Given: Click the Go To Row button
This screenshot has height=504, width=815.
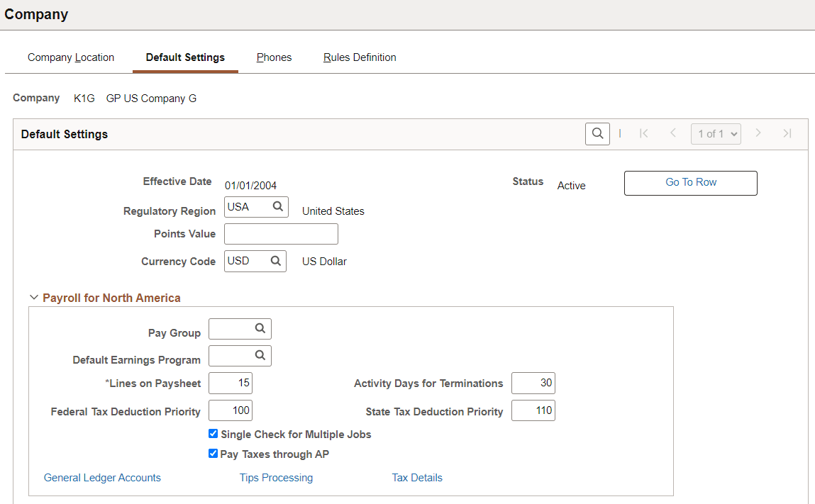Looking at the screenshot, I should click(689, 182).
